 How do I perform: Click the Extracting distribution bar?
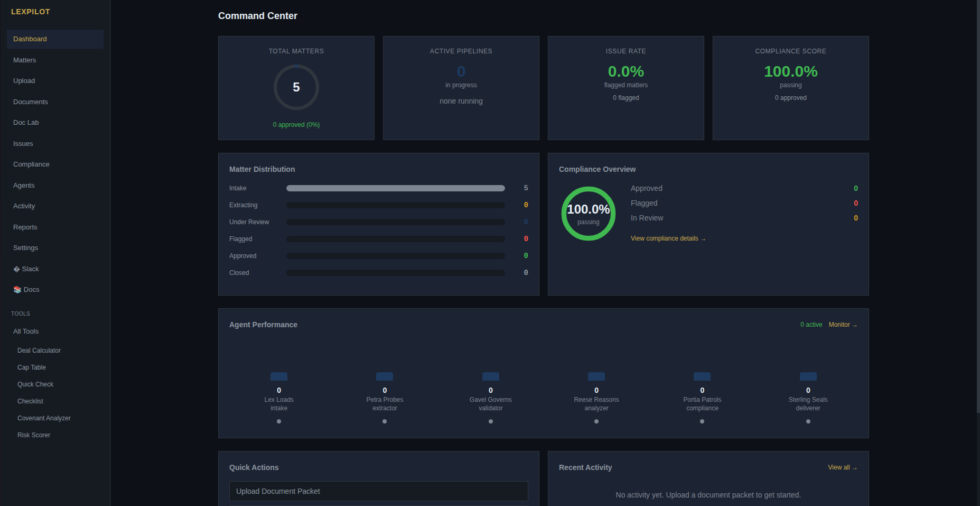(396, 205)
